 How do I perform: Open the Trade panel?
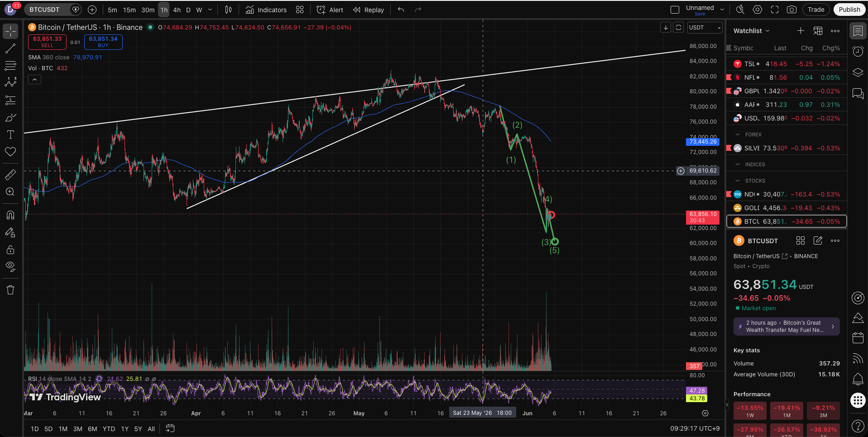(816, 10)
